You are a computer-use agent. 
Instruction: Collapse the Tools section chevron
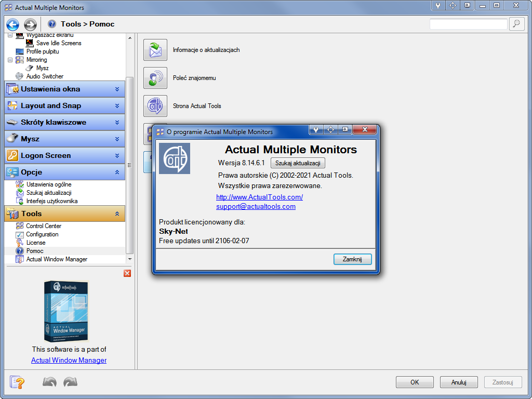117,214
